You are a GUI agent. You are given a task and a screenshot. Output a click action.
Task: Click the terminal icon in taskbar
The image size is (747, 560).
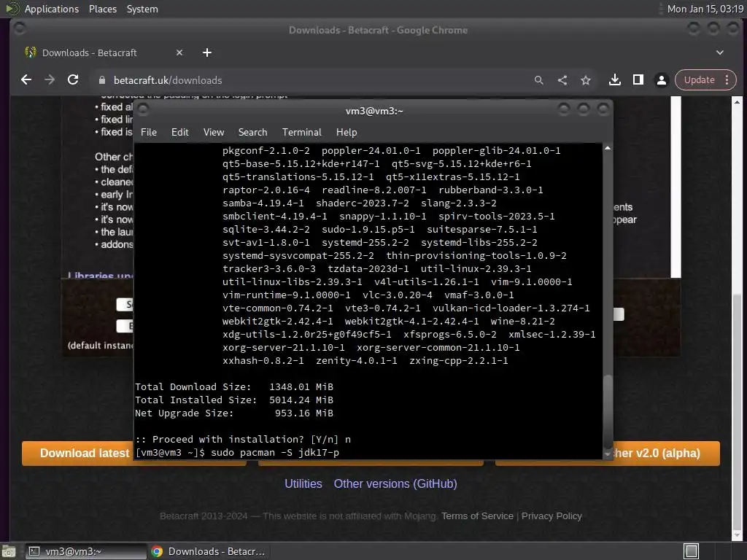point(34,551)
